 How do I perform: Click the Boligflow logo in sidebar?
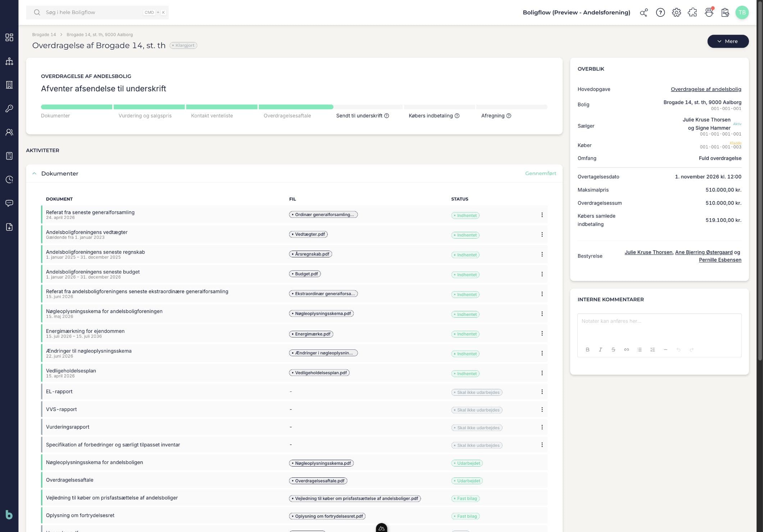pos(9,515)
